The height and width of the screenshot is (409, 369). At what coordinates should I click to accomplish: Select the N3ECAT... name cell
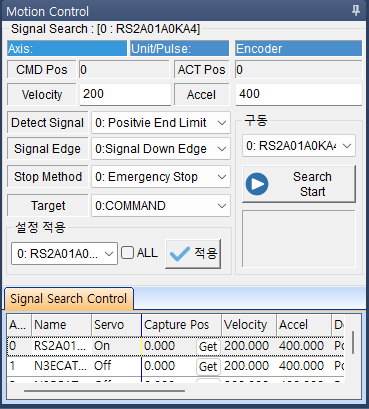61,366
